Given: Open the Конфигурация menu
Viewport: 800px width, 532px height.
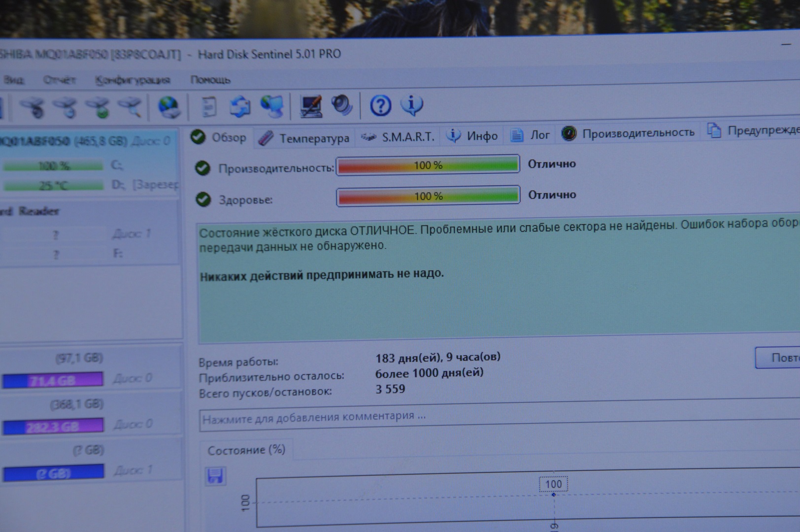Looking at the screenshot, I should pyautogui.click(x=133, y=80).
